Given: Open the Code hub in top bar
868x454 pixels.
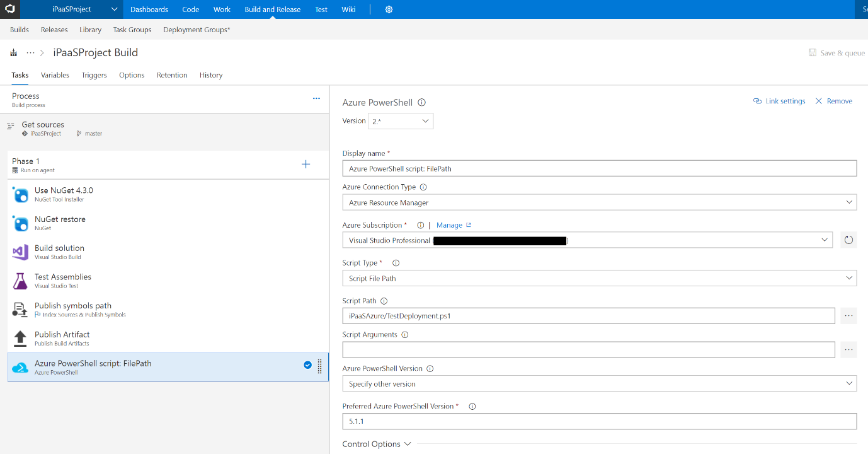Looking at the screenshot, I should coord(191,9).
